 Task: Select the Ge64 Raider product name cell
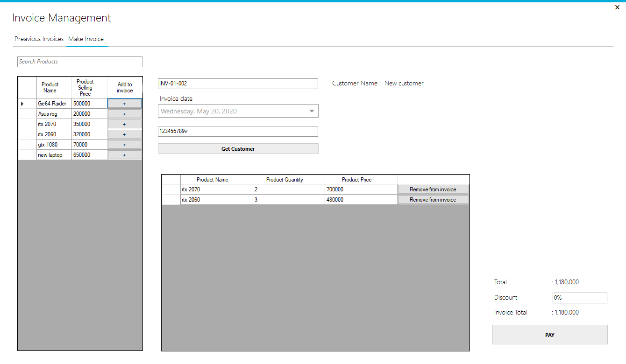point(54,104)
